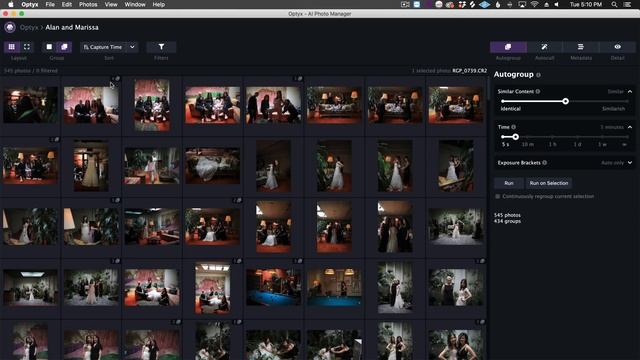Click the 545 photos / 0 filtered status

click(31, 71)
